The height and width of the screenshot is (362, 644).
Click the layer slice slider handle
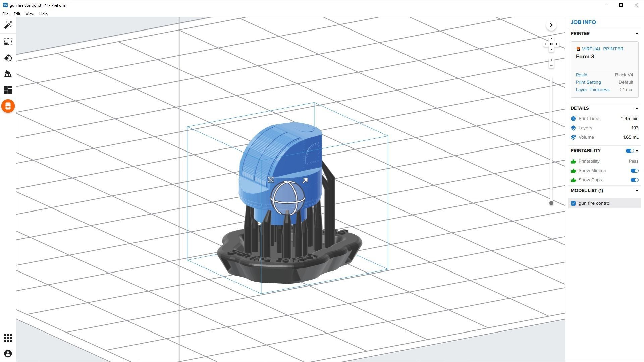tap(551, 203)
